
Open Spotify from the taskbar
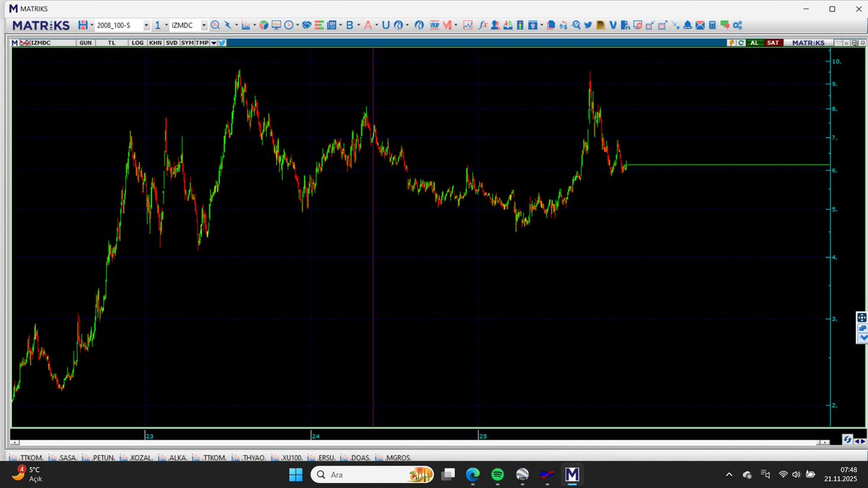click(498, 474)
